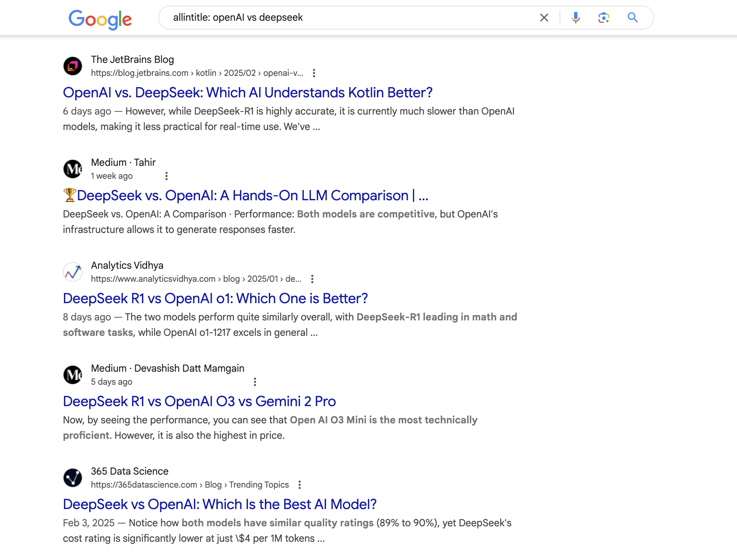Screen dimensions: 737x560
Task: Click snippet 'Both models are competitive'
Action: 366,214
